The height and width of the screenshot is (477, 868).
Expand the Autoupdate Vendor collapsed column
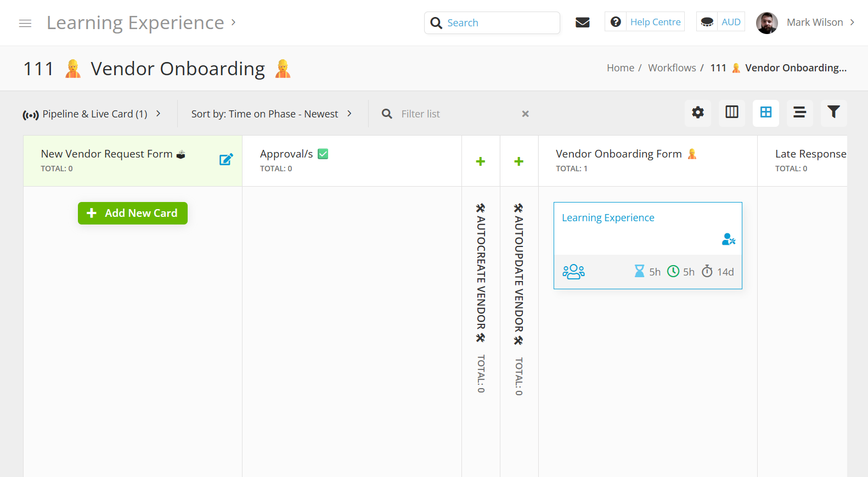pyautogui.click(x=519, y=161)
